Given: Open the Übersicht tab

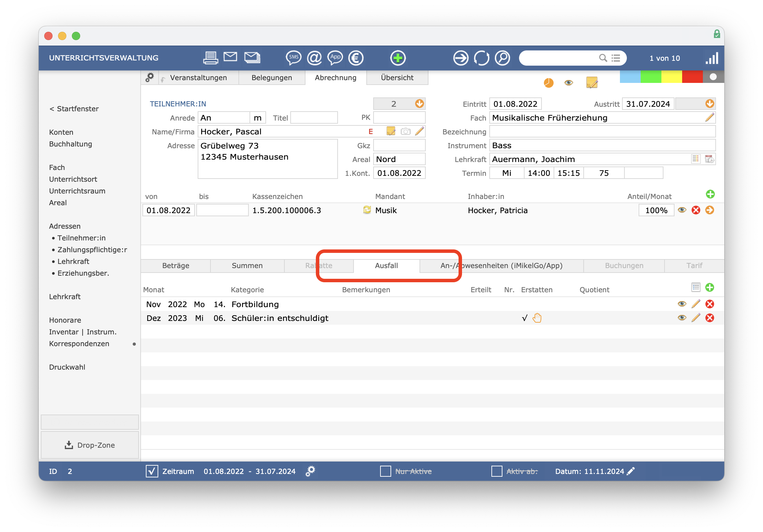Looking at the screenshot, I should (x=397, y=78).
